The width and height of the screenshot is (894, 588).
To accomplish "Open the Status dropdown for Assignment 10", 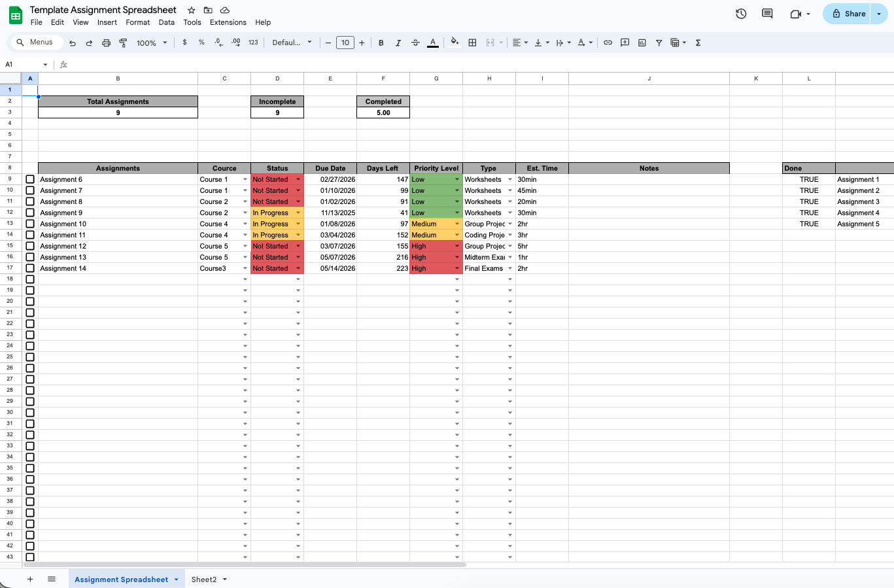I will click(x=298, y=224).
